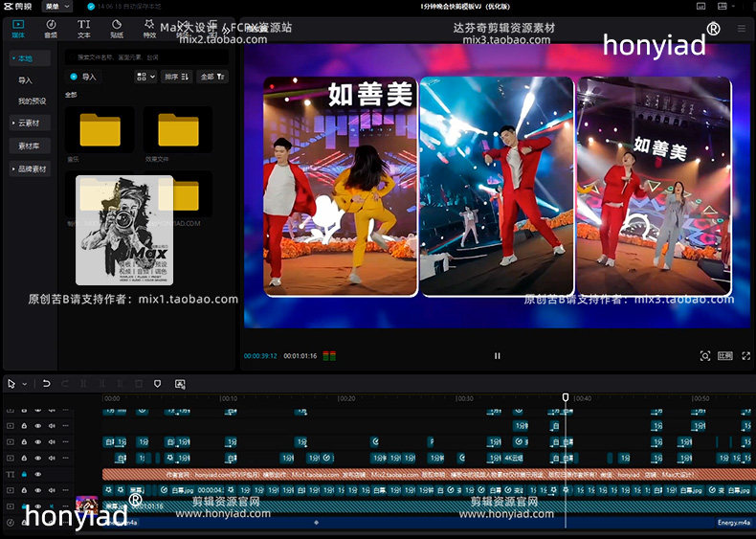Viewport: 756px width, 539px height.
Task: Click the 00:10 mark on the timeline ruler
Action: pyautogui.click(x=229, y=398)
